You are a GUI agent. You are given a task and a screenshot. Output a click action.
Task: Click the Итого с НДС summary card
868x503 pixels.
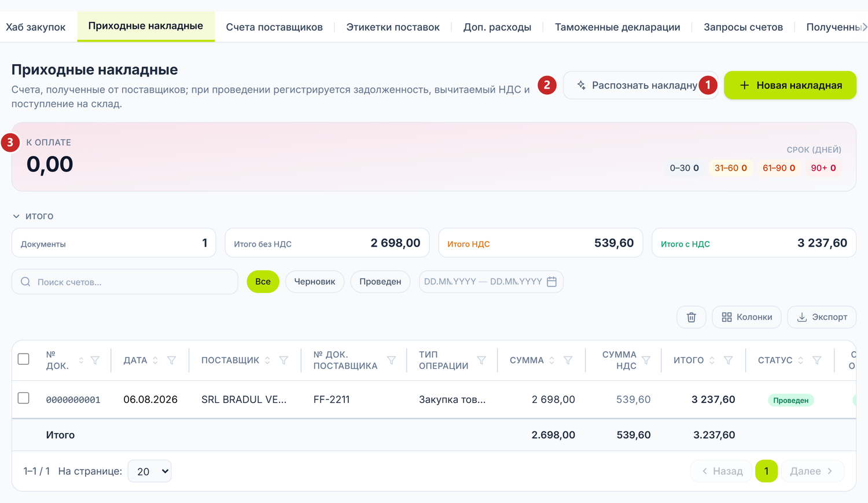coord(754,243)
